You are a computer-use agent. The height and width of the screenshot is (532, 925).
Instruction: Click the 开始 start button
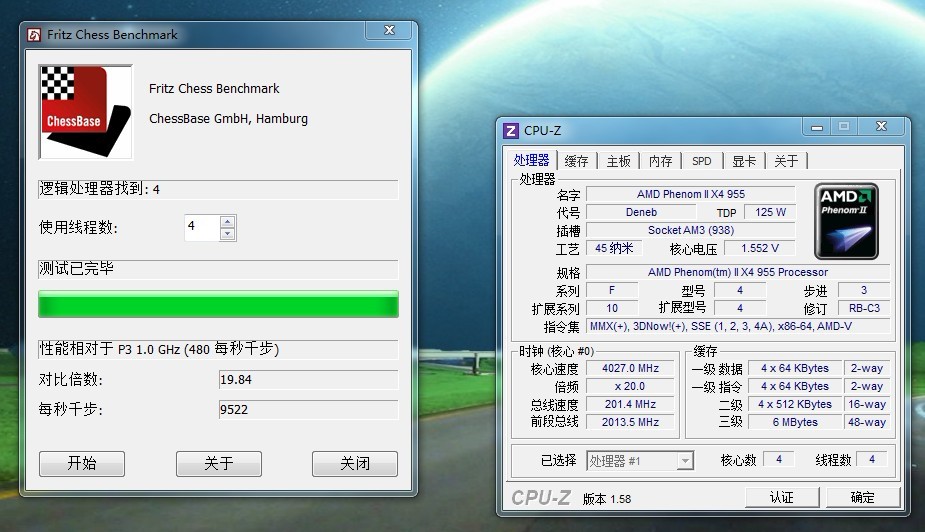pyautogui.click(x=82, y=464)
